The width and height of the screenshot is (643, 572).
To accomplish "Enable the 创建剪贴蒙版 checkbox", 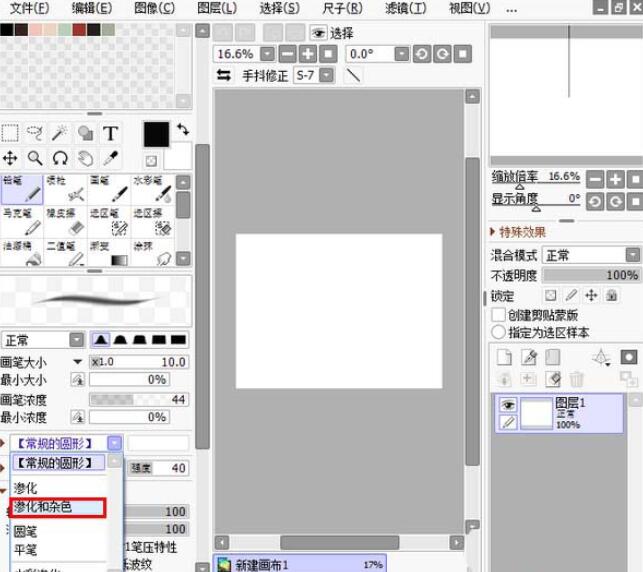I will 499,314.
